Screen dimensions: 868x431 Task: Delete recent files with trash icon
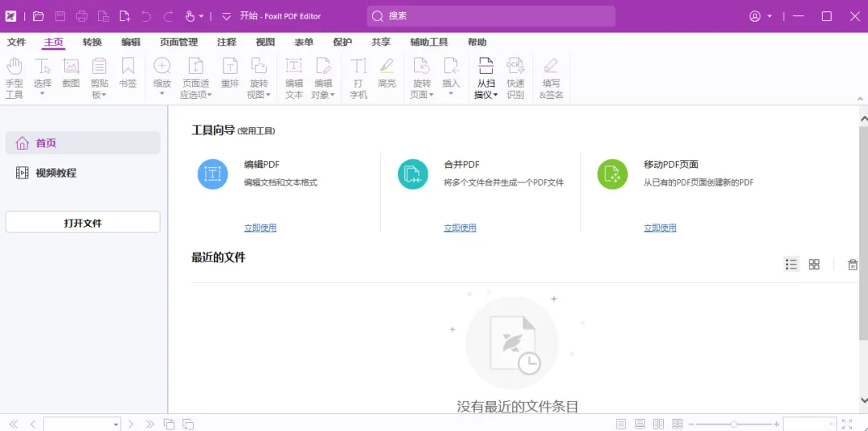(x=853, y=265)
